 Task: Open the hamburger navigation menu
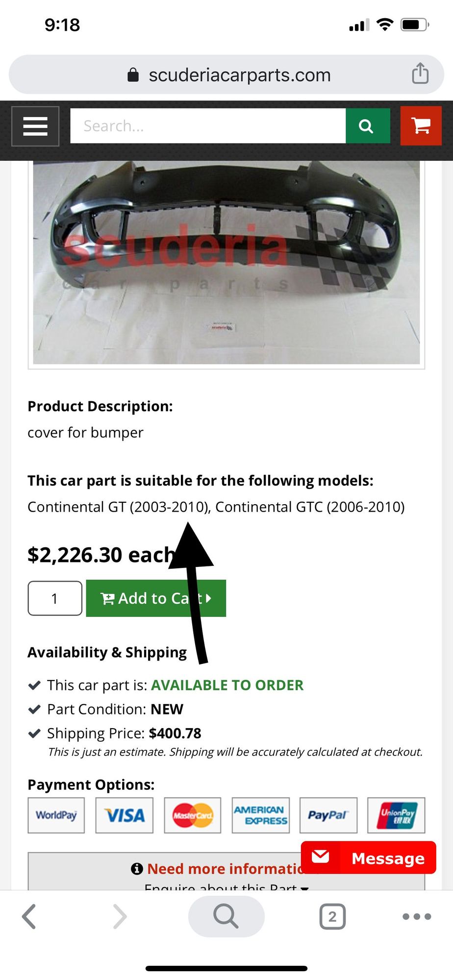coord(35,126)
